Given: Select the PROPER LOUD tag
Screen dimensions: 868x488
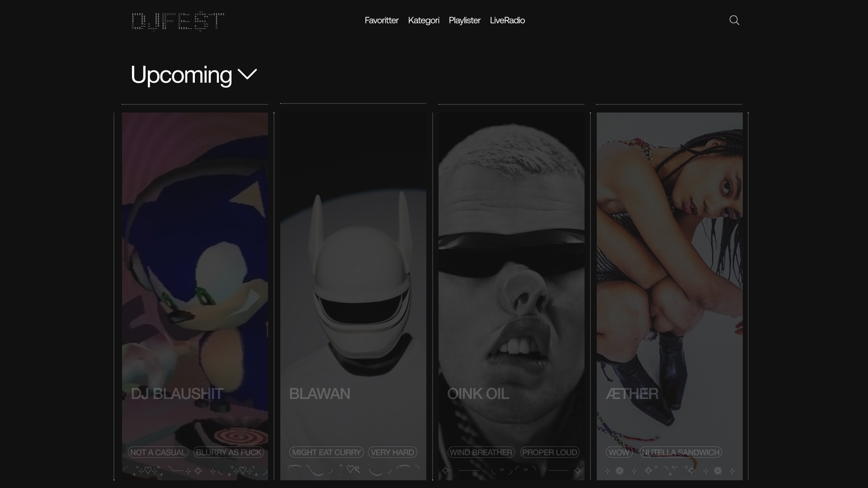Looking at the screenshot, I should [x=550, y=452].
